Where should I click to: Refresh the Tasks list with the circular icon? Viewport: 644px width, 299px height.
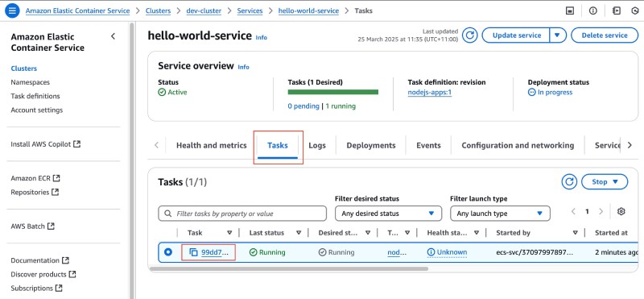pos(569,181)
